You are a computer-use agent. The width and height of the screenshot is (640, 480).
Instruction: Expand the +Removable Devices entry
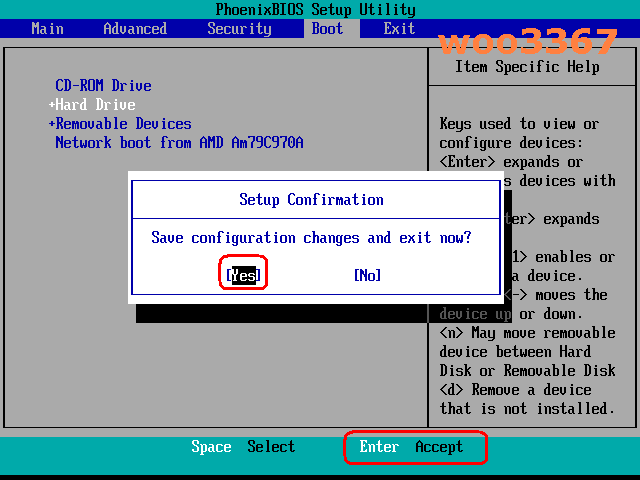(120, 124)
